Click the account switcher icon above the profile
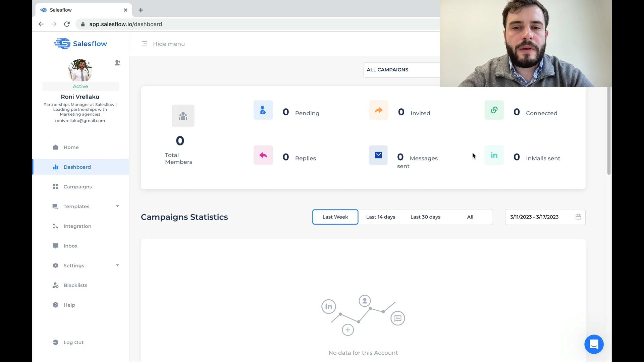 [117, 63]
